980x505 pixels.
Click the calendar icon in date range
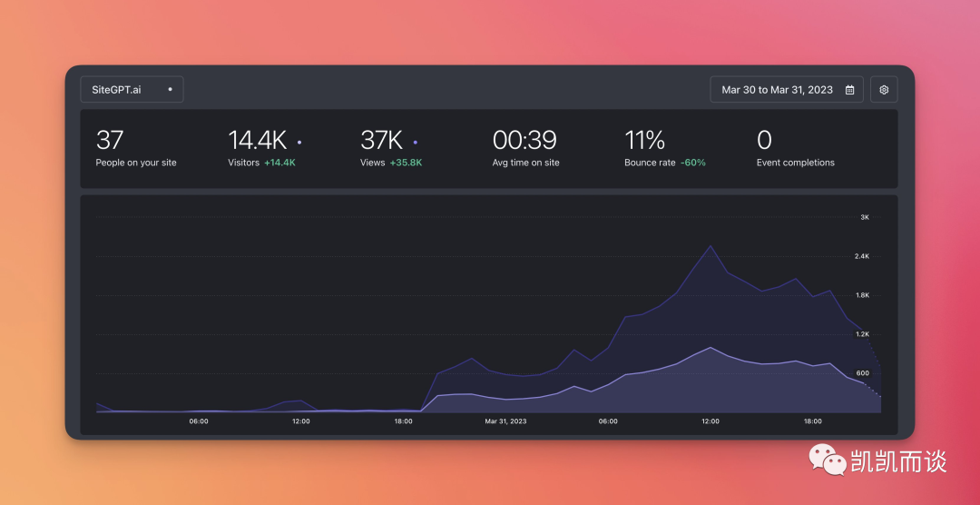849,90
